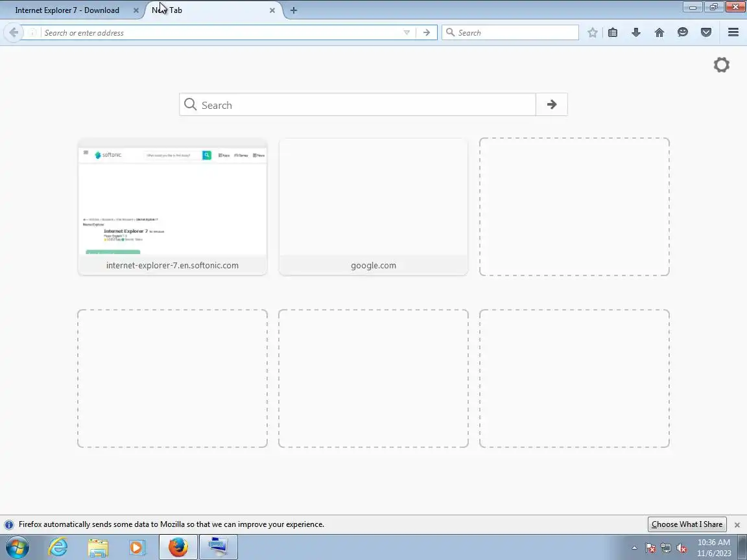Submit the page search with arrow button
Viewport: 747px width, 560px height.
coord(552,104)
